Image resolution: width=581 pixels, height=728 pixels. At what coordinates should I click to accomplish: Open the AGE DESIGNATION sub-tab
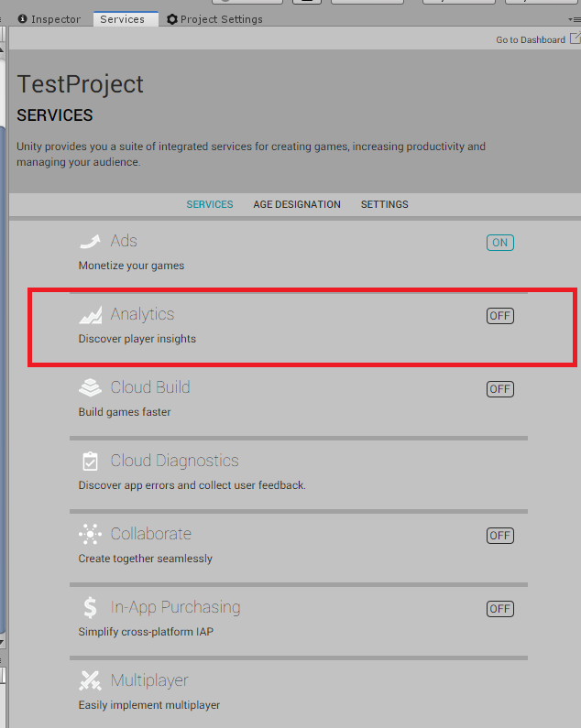click(297, 204)
